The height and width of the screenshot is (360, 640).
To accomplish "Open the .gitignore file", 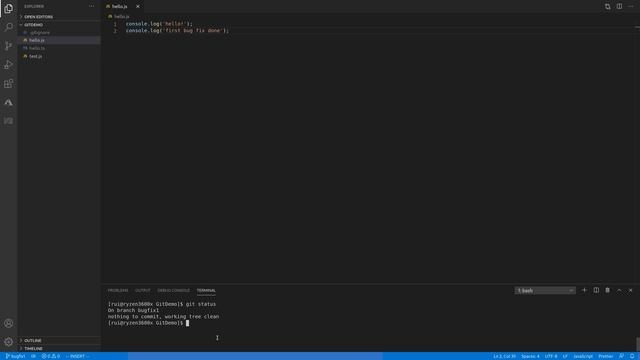I will (x=59, y=32).
